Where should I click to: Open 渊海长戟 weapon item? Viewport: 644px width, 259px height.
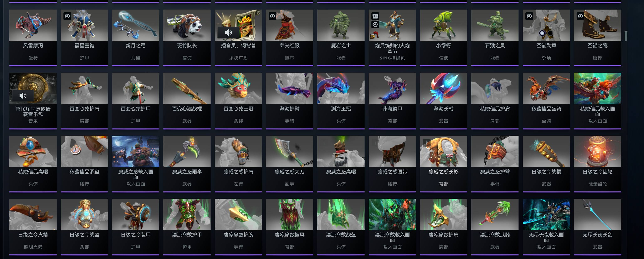pos(443,101)
